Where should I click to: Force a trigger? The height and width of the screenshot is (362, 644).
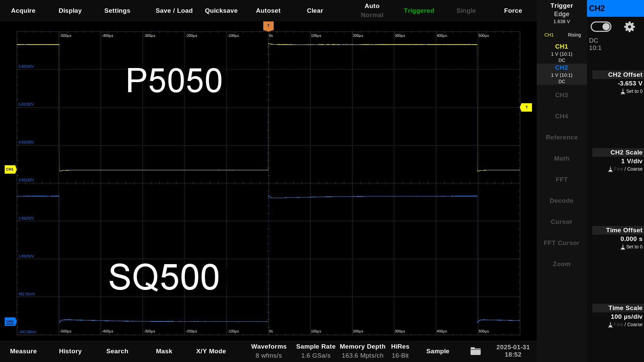coord(513,11)
